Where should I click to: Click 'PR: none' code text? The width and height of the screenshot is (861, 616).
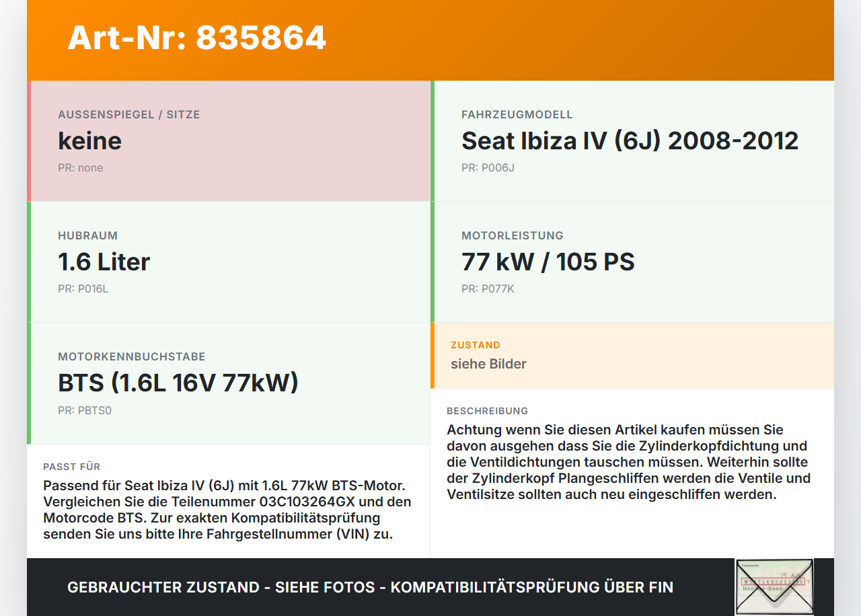coord(81,168)
